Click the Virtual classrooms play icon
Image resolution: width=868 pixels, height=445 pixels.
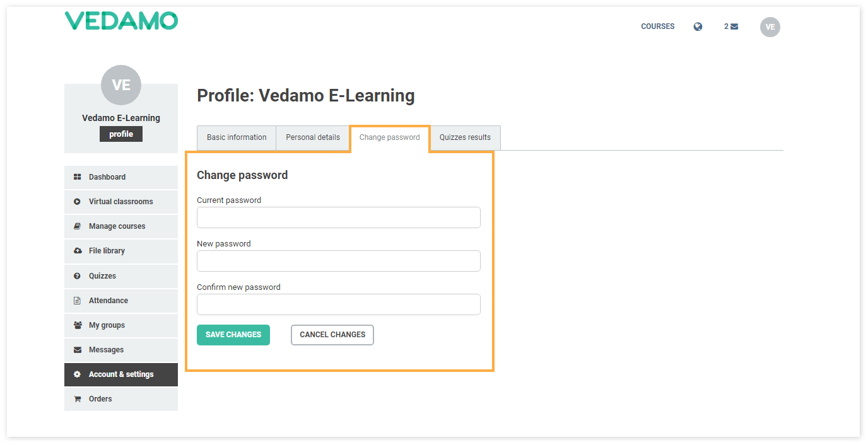pyautogui.click(x=78, y=202)
